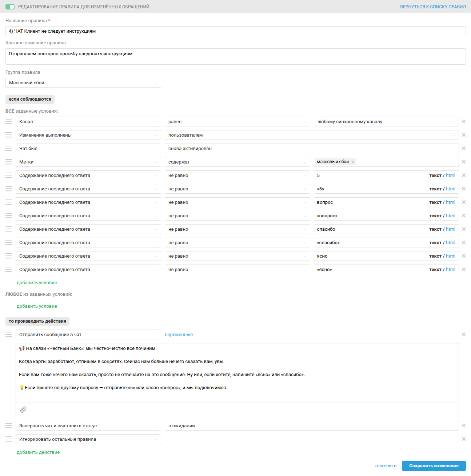Image resolution: width=471 pixels, height=476 pixels.
Task: Open the Группа правила dropdown
Action: (83, 83)
